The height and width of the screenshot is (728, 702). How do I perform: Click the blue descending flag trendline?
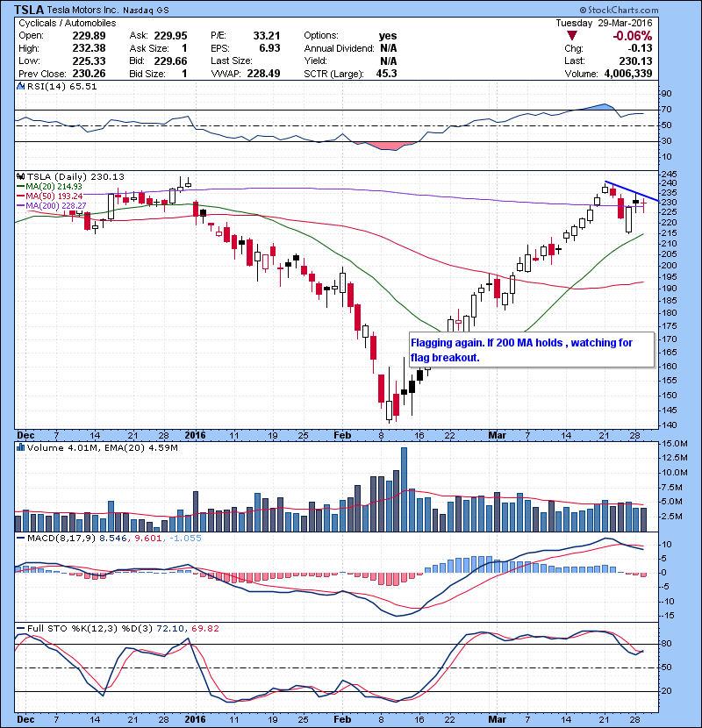(x=632, y=191)
